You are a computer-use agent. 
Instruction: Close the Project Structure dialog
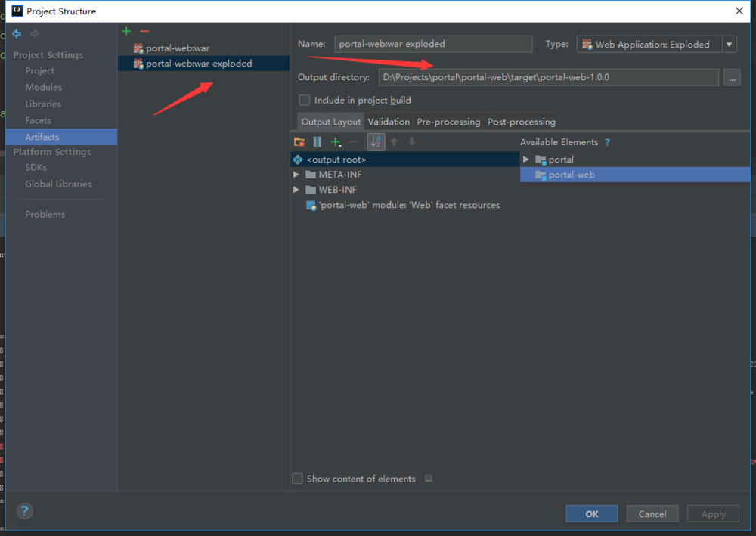(739, 11)
